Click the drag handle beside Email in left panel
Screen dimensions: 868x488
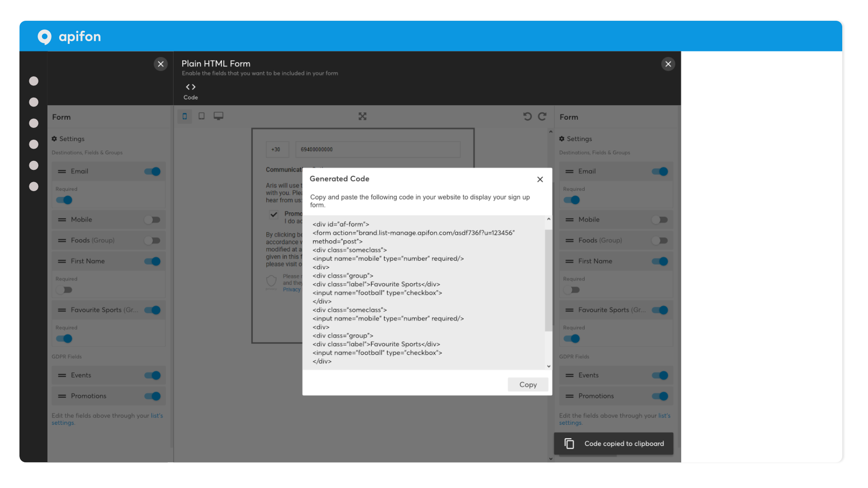pyautogui.click(x=62, y=171)
